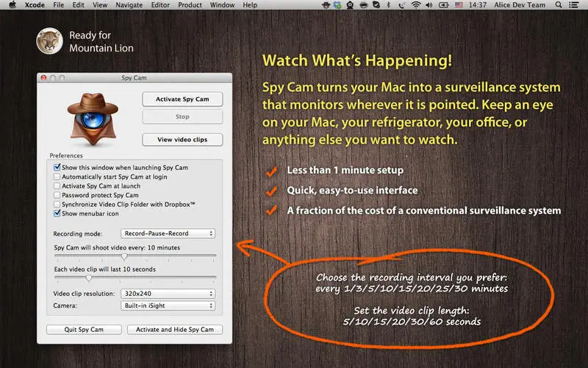Toggle Show menubar icon checkbox
Screen dimensions: 588x368
tap(57, 213)
